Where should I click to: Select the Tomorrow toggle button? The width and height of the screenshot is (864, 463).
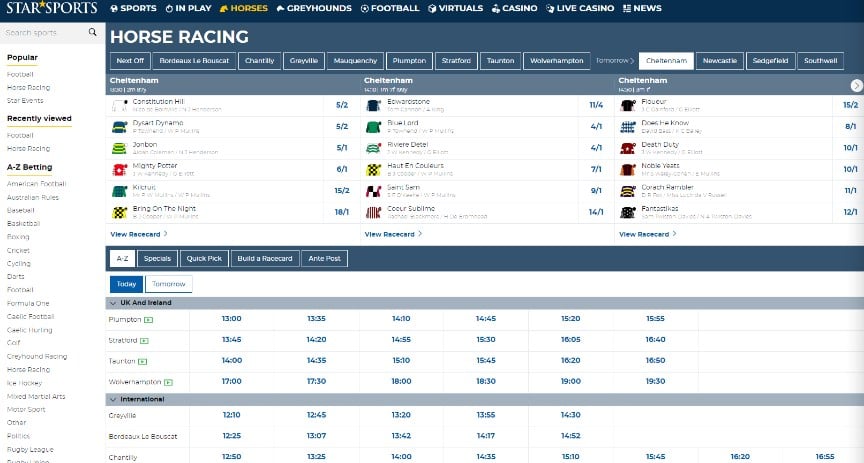pyautogui.click(x=169, y=284)
